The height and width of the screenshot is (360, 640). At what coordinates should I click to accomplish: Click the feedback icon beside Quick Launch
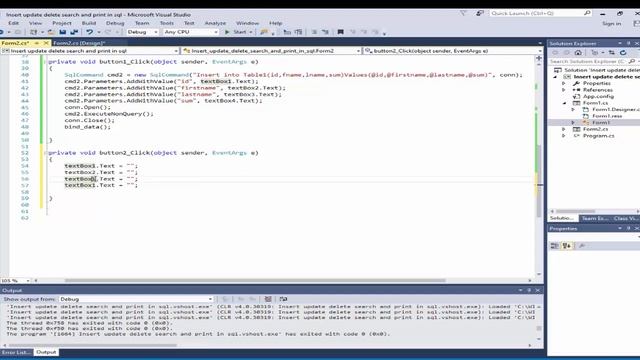click(x=480, y=13)
